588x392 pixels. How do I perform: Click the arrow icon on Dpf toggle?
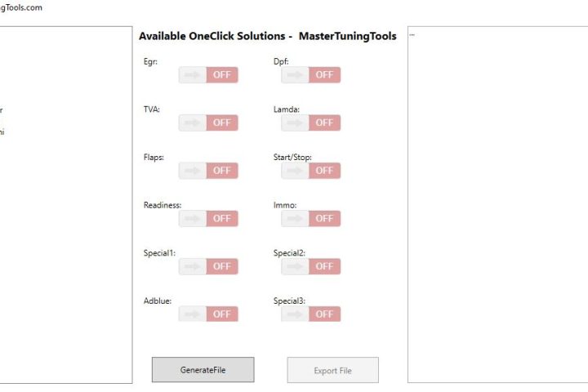(x=295, y=74)
